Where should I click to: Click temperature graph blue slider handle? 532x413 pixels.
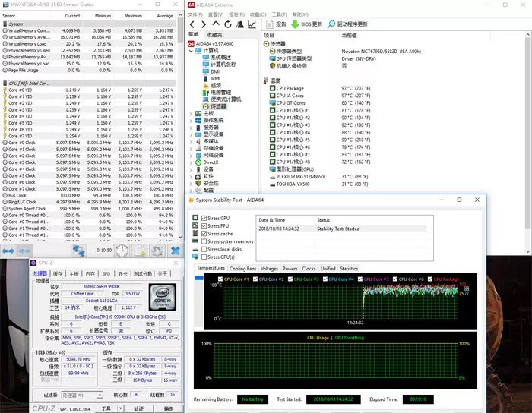[199, 278]
